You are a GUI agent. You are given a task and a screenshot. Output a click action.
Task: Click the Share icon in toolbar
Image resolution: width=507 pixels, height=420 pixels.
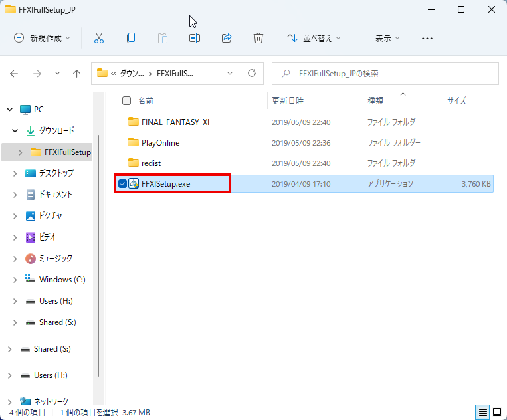click(x=227, y=38)
